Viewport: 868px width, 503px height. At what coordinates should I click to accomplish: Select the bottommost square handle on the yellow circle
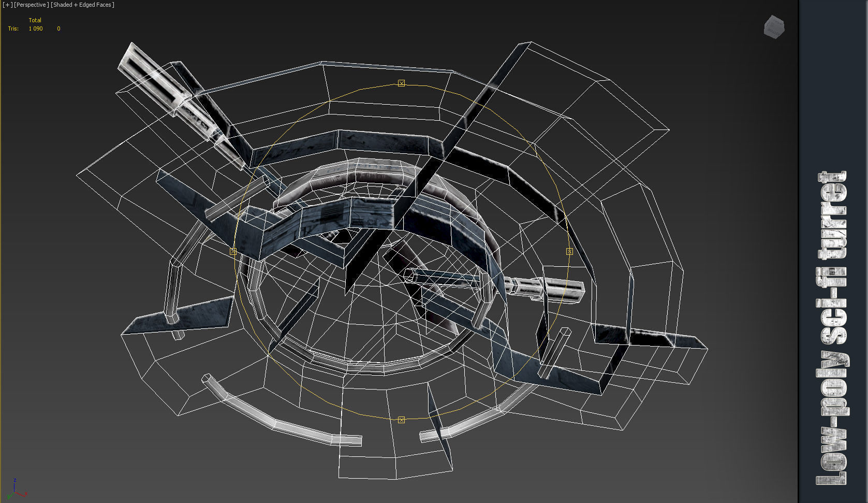point(401,420)
